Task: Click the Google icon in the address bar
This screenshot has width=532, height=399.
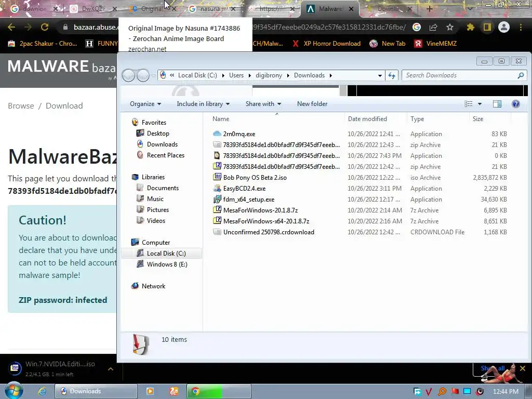Action: pos(417,27)
